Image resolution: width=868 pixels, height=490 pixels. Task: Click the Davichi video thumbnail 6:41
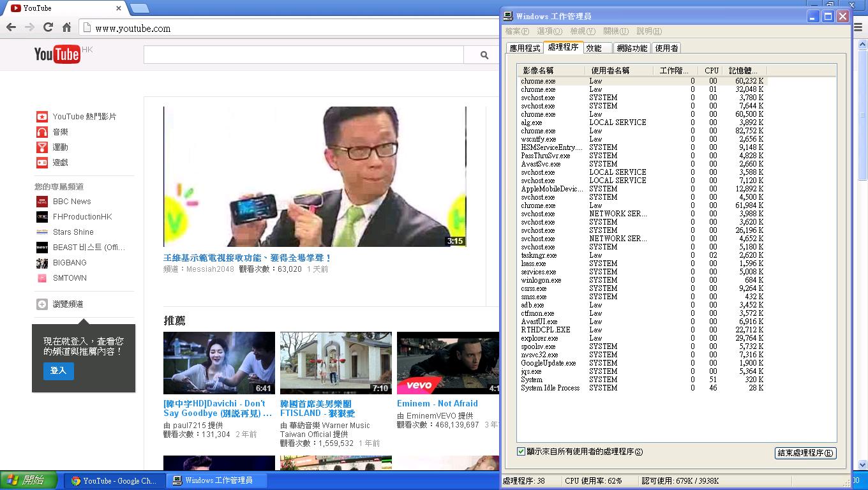point(219,363)
